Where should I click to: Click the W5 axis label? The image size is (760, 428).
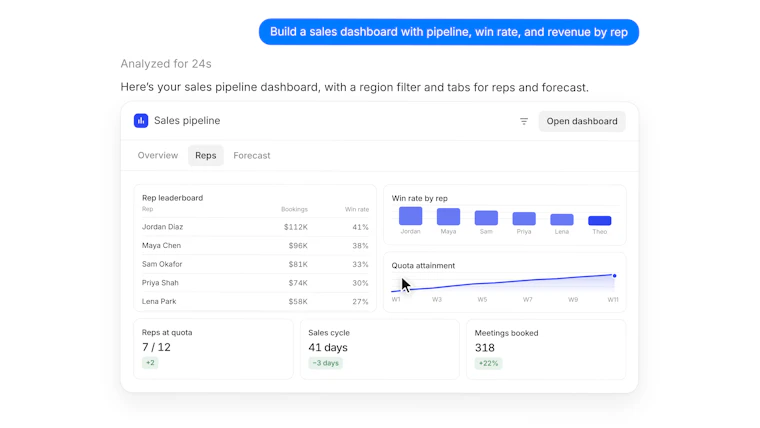pyautogui.click(x=482, y=300)
